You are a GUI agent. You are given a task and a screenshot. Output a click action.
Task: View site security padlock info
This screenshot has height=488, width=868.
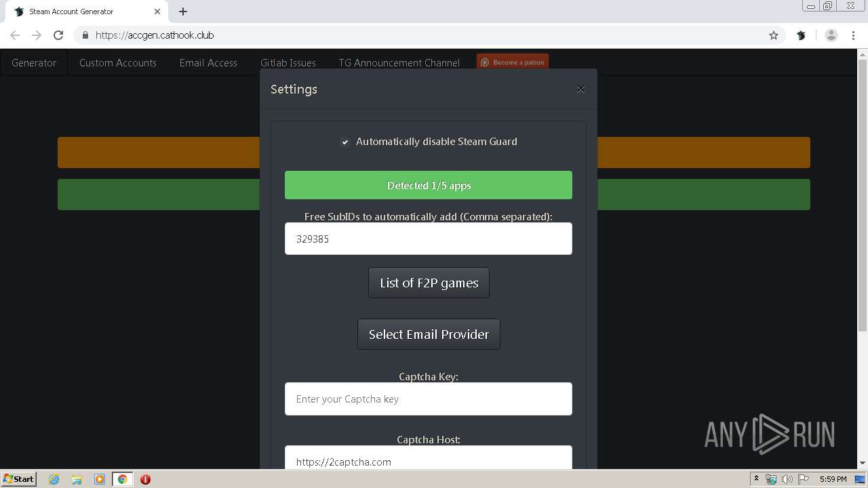pyautogui.click(x=85, y=35)
